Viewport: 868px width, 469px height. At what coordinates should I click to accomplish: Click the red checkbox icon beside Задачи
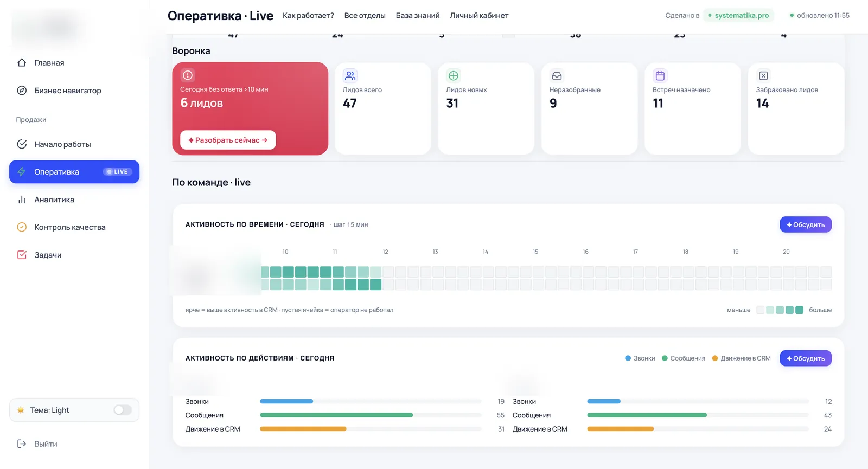(22, 255)
